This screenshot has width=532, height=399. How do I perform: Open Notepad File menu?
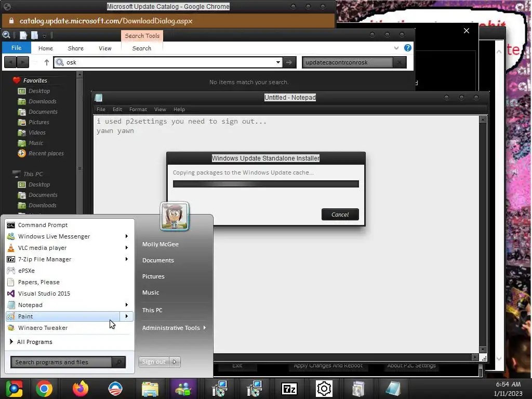pos(101,109)
